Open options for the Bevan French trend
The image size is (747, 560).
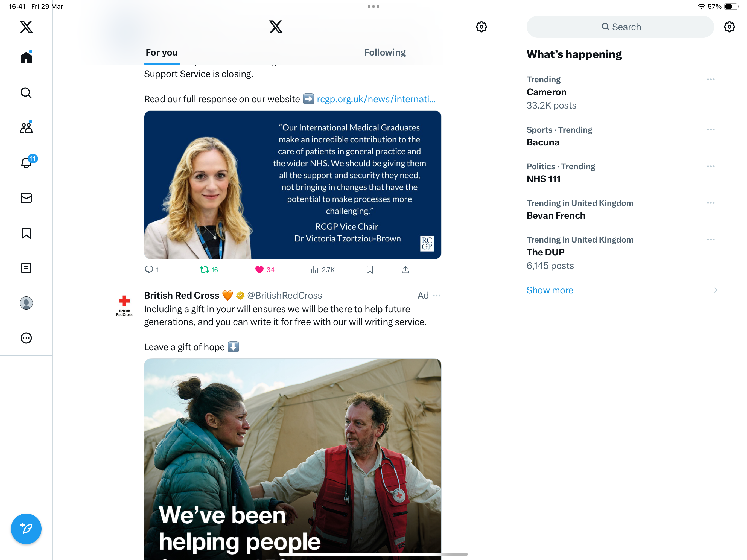711,203
